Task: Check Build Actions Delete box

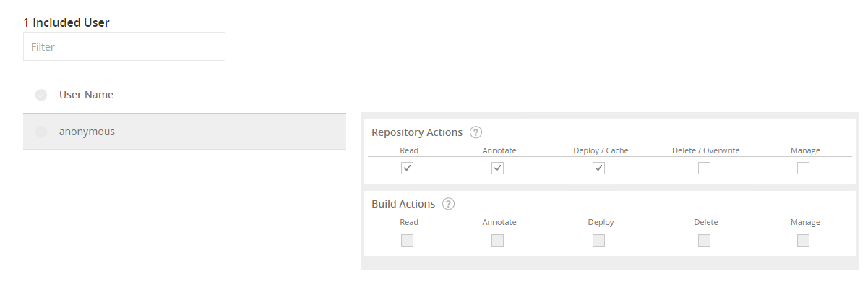Action: 704,240
